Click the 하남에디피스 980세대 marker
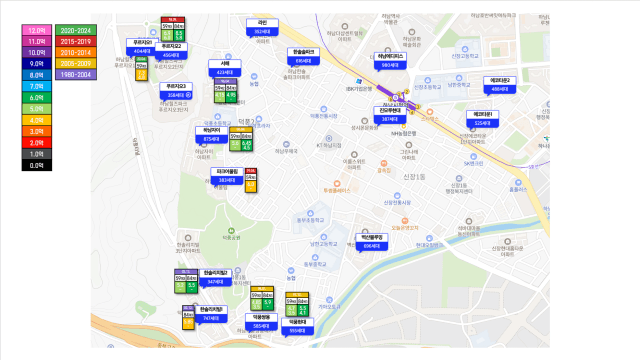The width and height of the screenshot is (640, 360). (x=390, y=61)
